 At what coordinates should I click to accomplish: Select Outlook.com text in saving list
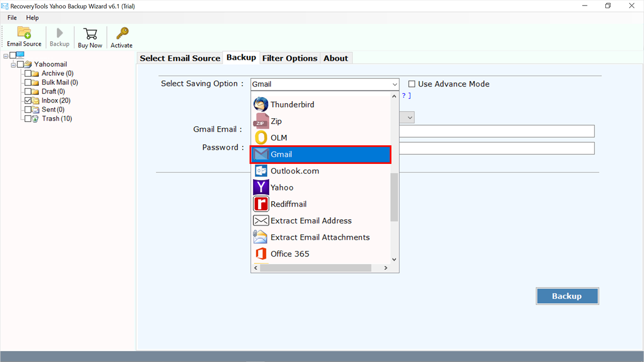[x=295, y=171]
